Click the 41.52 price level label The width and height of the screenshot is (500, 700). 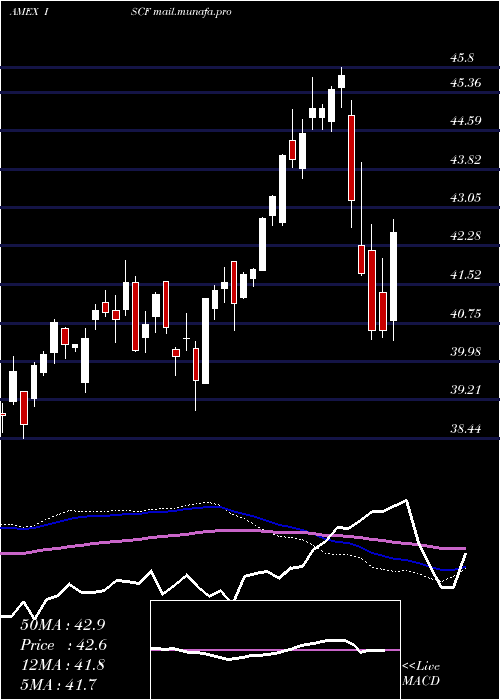tap(466, 275)
